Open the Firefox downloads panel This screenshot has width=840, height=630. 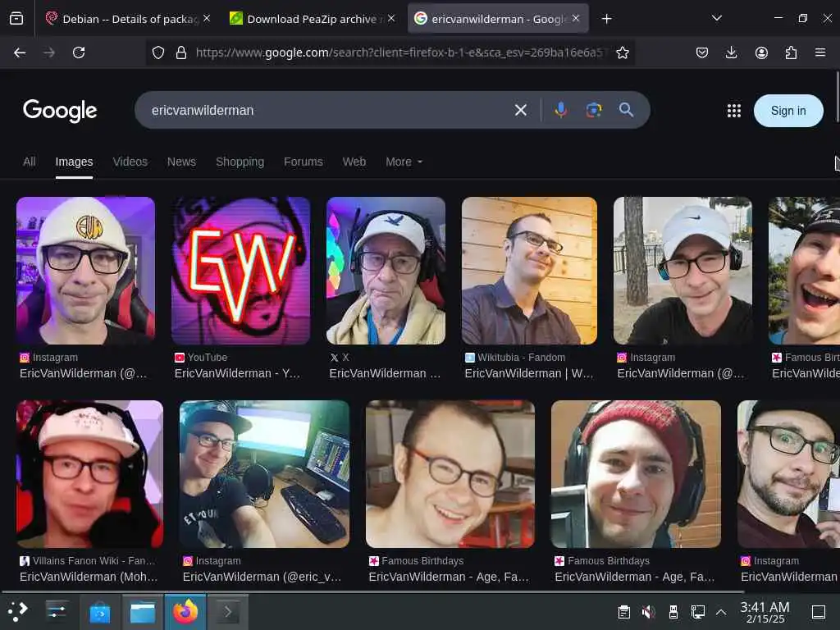pos(731,52)
